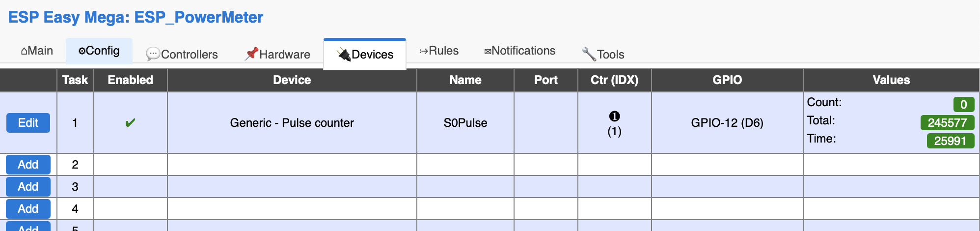Open the Rules tab

[x=439, y=51]
